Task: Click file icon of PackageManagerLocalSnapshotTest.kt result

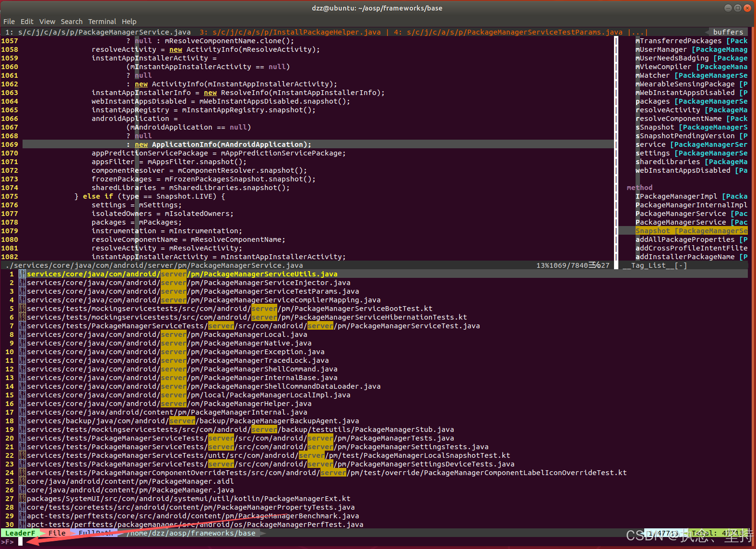Action: [22, 455]
